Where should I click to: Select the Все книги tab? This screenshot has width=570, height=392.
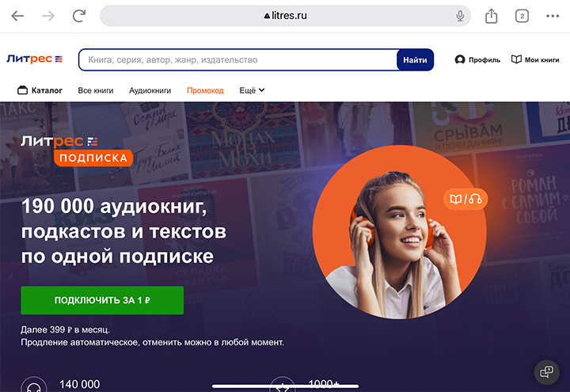coord(96,90)
